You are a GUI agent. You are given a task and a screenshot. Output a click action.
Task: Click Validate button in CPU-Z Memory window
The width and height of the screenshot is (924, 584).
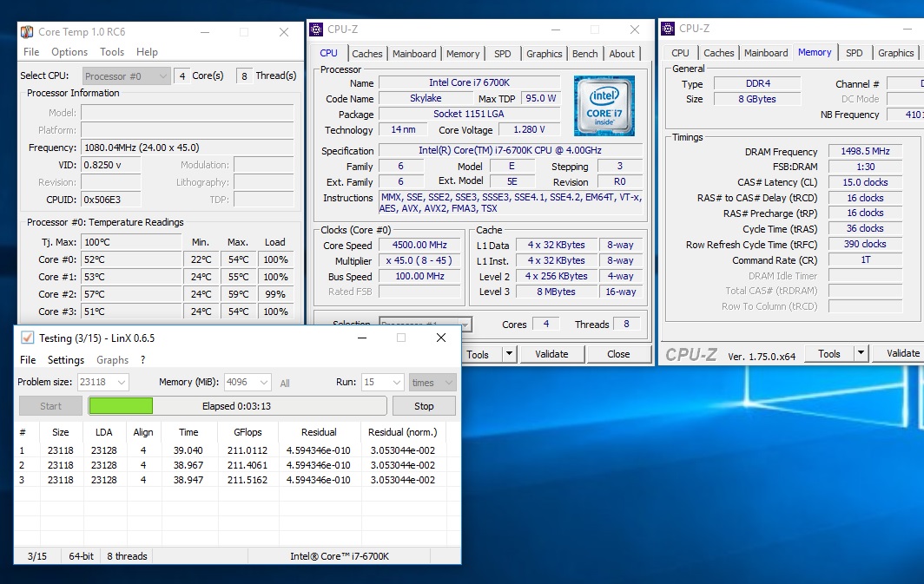pos(898,353)
